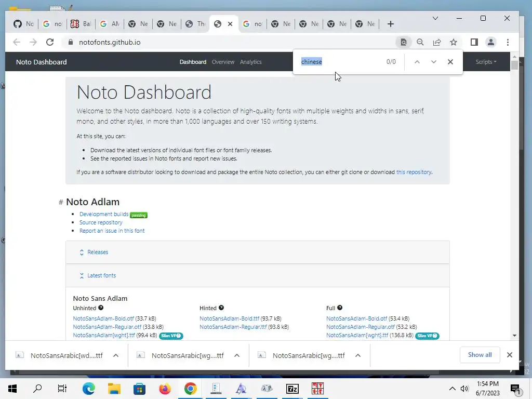Open Development builds link

(104, 214)
